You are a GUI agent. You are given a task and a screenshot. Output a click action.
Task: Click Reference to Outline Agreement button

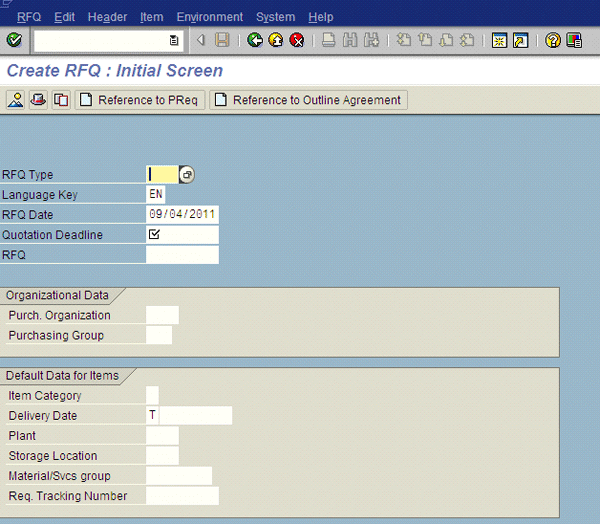click(x=308, y=100)
